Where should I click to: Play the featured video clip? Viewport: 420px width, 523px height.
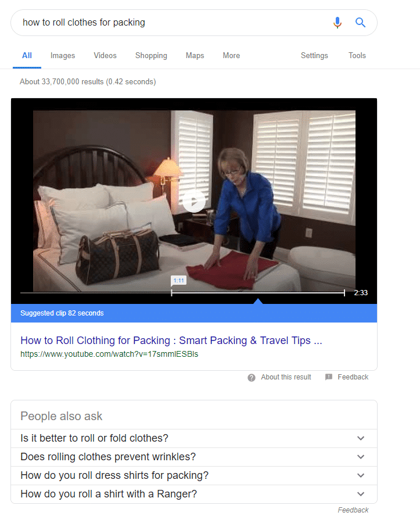(194, 201)
